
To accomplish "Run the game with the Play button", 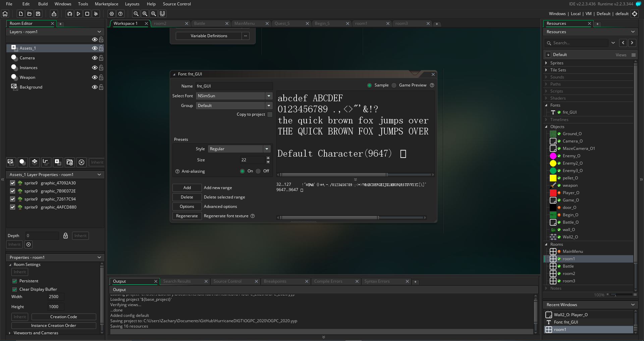I will coord(78,14).
